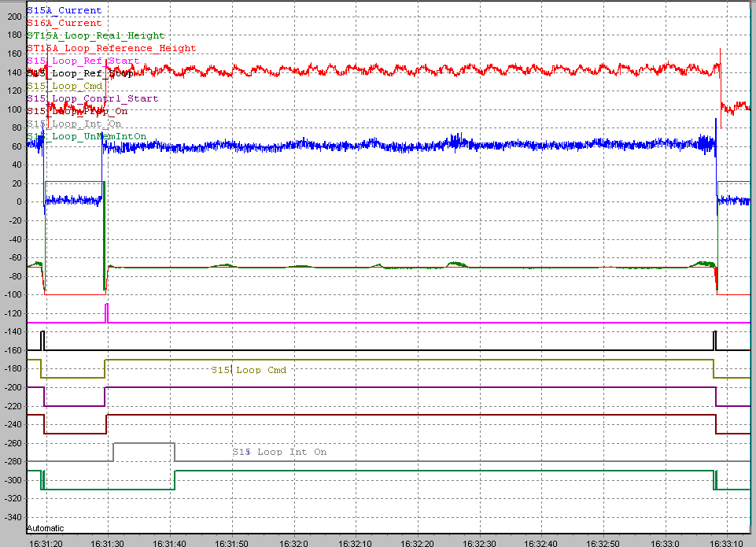Click the 200 value on the Y axis

[13, 17]
